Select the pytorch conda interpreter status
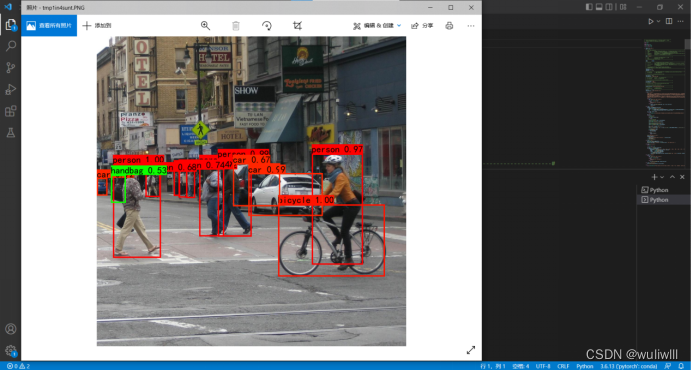This screenshot has width=694, height=370. pos(630,366)
